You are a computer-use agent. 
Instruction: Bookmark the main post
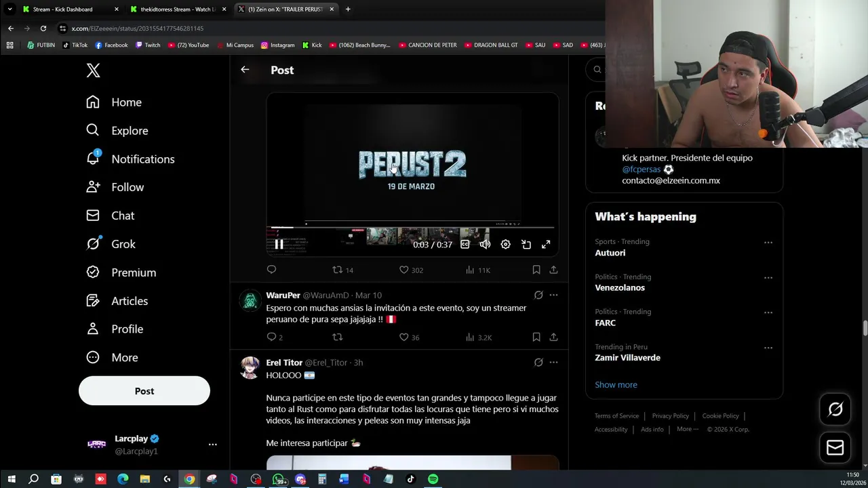(536, 270)
